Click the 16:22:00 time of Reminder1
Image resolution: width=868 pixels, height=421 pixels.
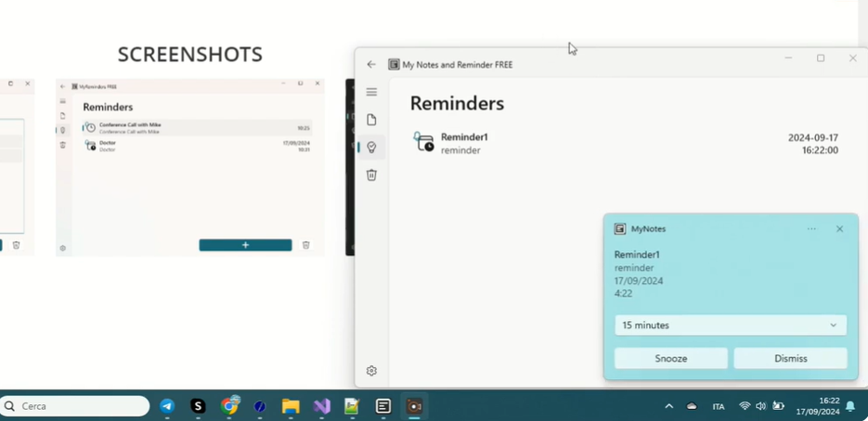coord(820,150)
